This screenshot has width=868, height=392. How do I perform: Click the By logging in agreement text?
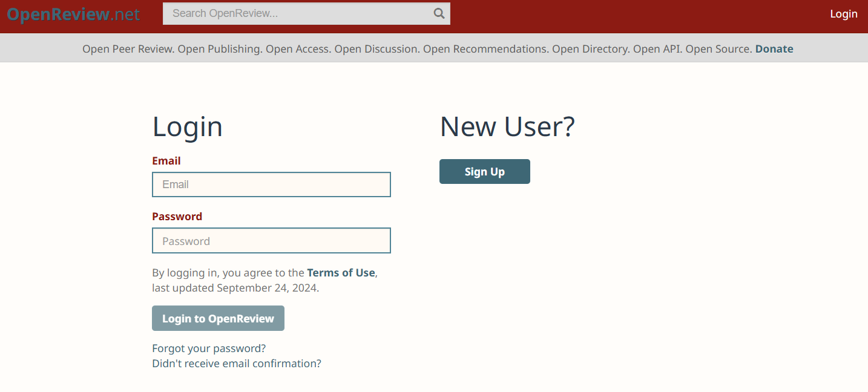228,273
